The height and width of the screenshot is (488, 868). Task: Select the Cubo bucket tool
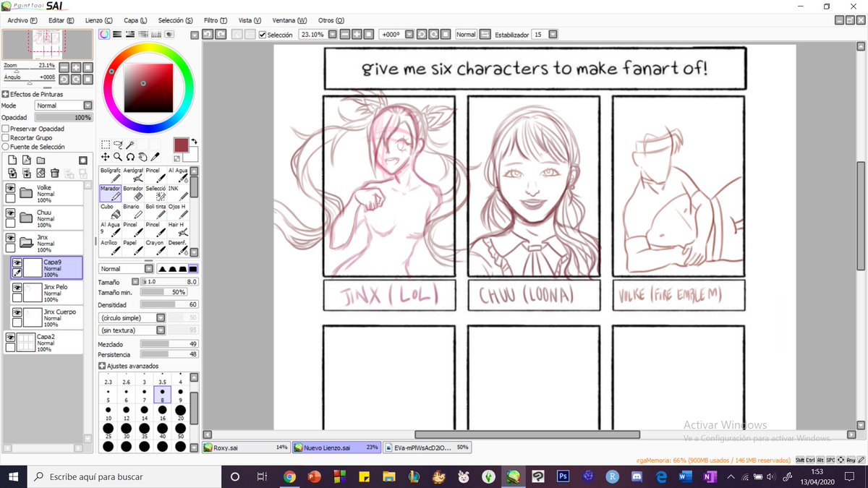pos(110,211)
